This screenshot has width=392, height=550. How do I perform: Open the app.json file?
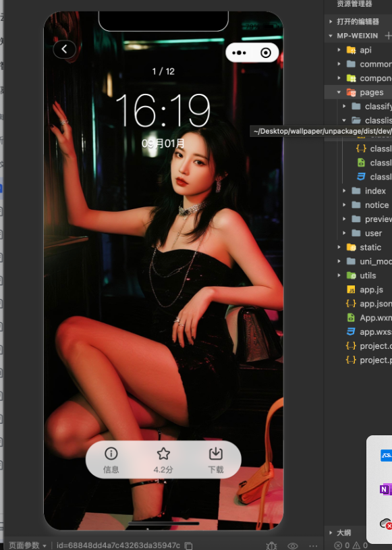358,304
